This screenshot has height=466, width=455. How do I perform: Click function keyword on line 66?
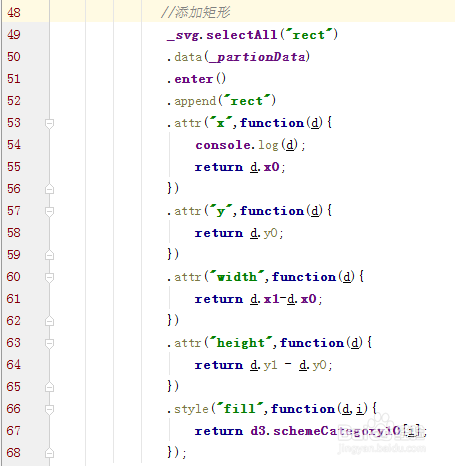coord(303,409)
